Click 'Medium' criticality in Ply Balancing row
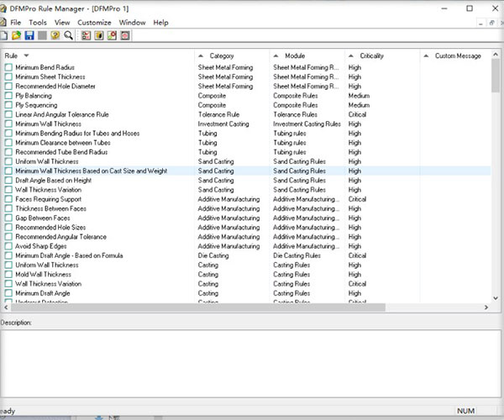Screen dimensions: 504x420 click(x=359, y=96)
